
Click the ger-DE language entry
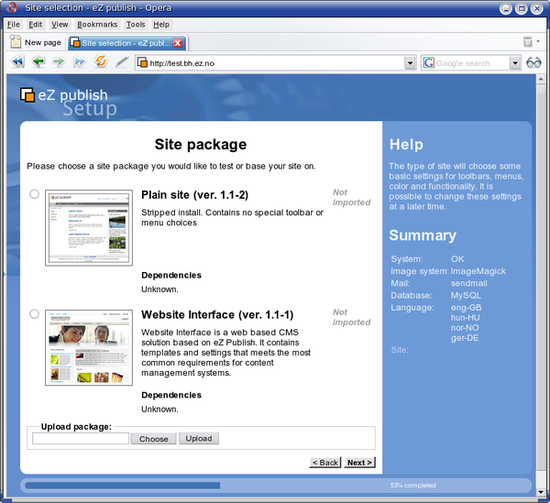464,338
